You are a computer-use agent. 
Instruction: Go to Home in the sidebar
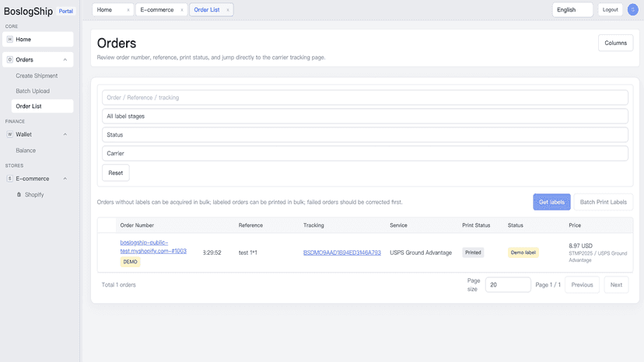(38, 40)
